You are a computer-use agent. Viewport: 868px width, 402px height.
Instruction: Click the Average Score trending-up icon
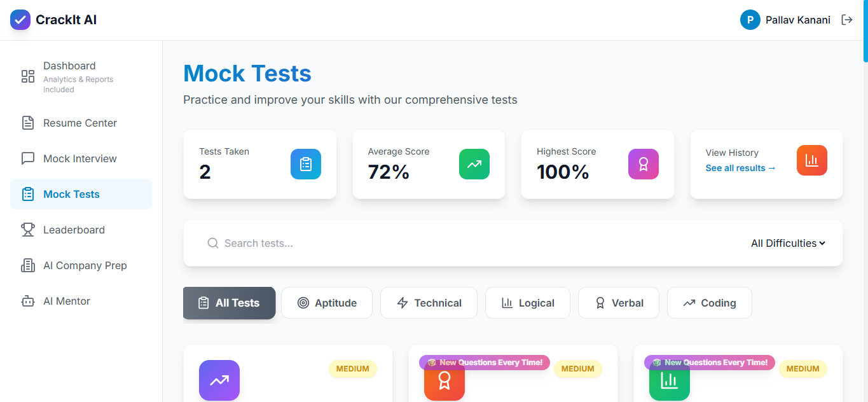click(474, 163)
